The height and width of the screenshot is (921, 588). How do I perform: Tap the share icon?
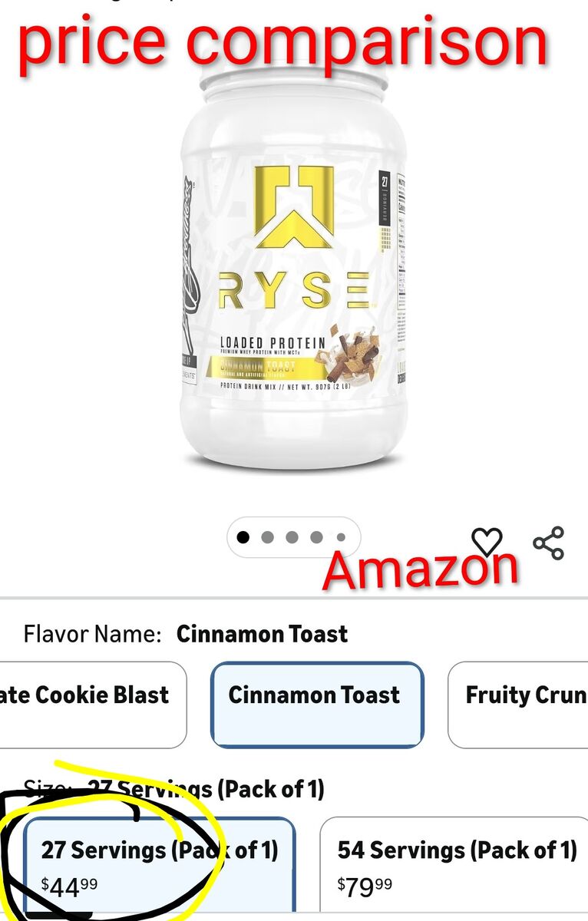(x=549, y=543)
